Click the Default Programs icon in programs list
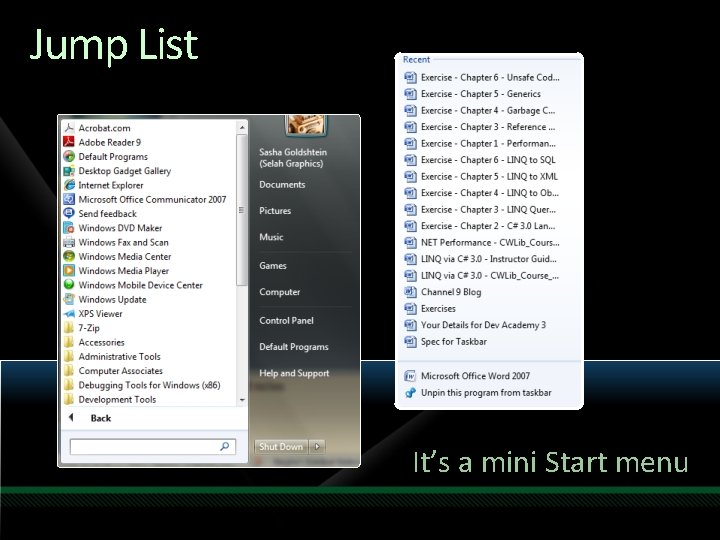 pos(69,156)
